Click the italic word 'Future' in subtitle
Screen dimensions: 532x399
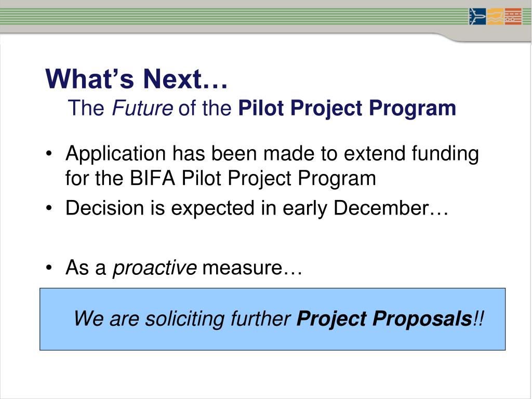(x=142, y=108)
